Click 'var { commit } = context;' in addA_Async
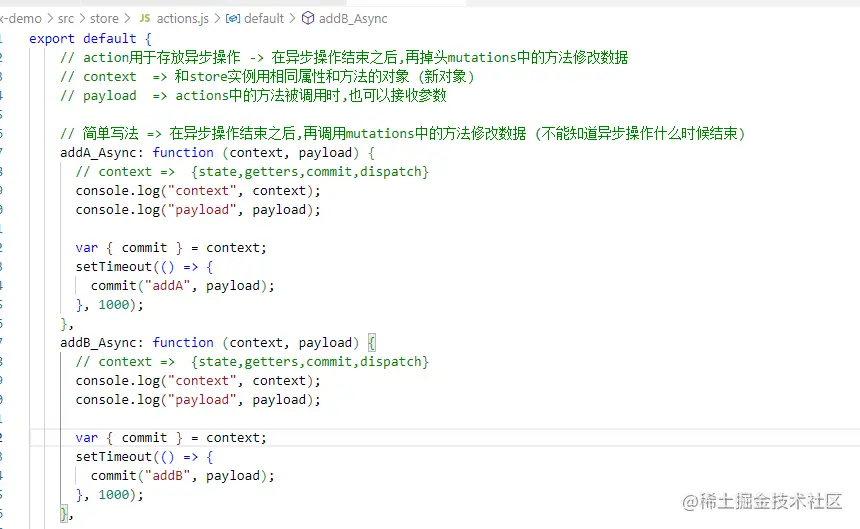This screenshot has width=860, height=529. [x=171, y=248]
